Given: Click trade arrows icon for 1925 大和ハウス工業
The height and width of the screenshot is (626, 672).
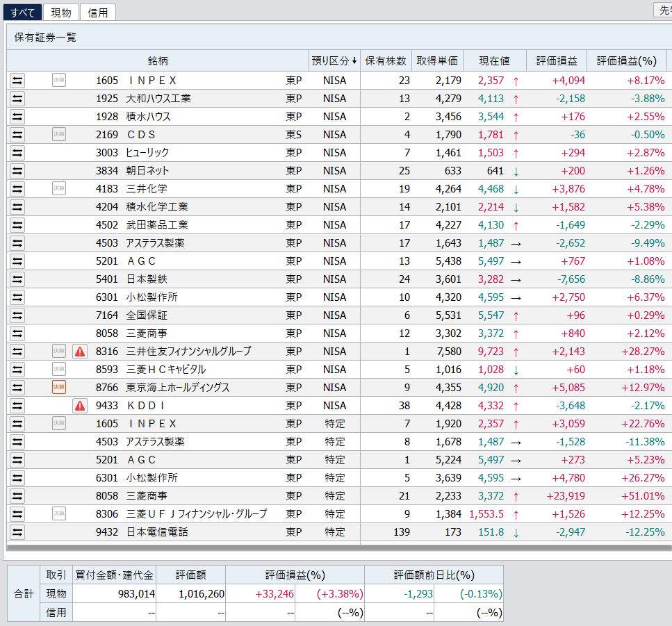Looking at the screenshot, I should pos(17,99).
